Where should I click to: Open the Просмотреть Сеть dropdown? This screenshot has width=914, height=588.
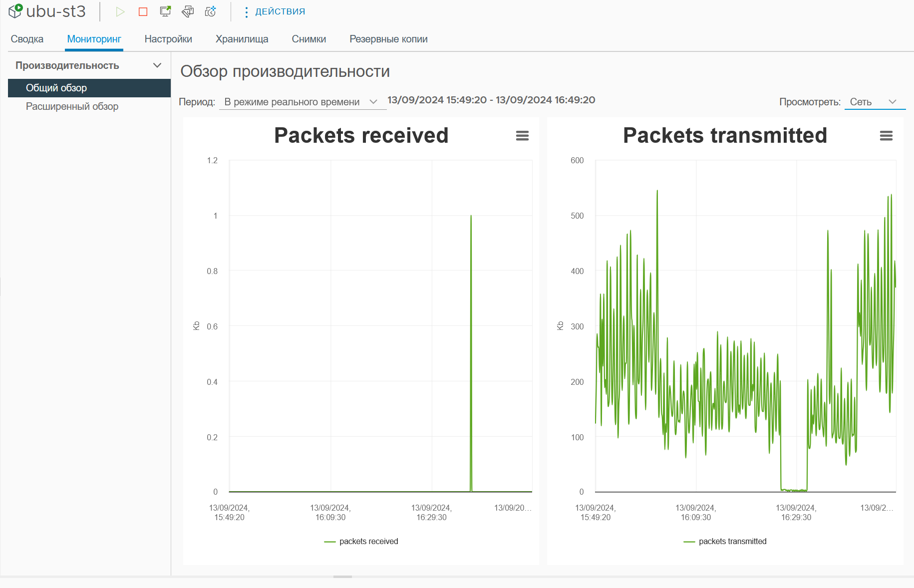coord(875,102)
